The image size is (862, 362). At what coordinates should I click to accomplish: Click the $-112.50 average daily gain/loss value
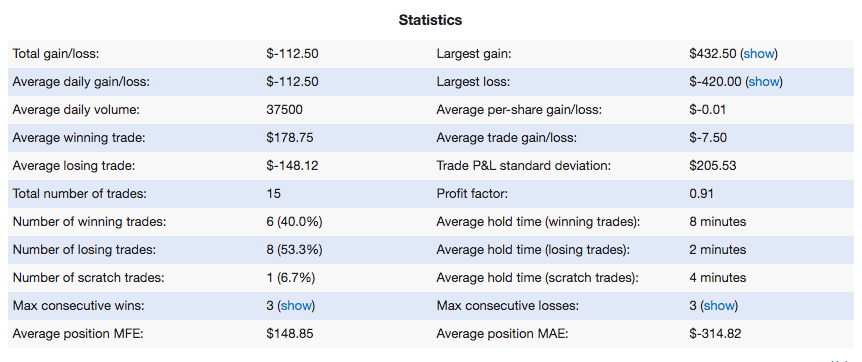pos(292,82)
